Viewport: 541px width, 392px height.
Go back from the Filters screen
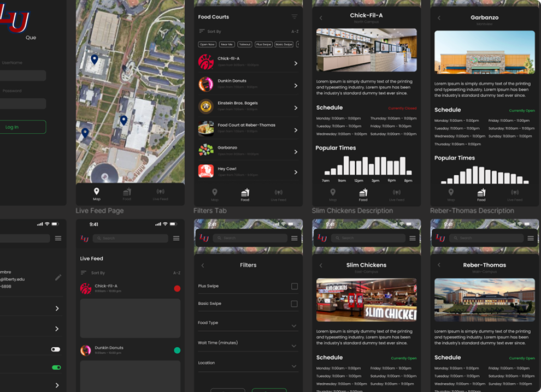click(x=203, y=265)
